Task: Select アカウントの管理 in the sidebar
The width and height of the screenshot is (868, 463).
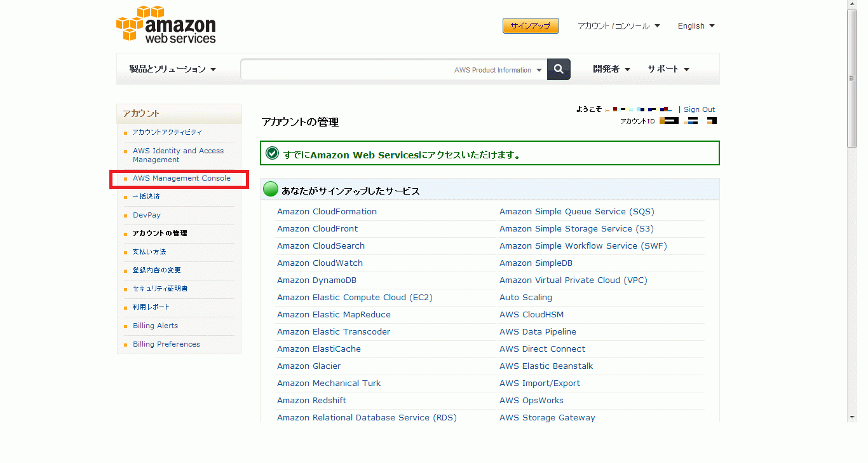Action: pos(159,233)
